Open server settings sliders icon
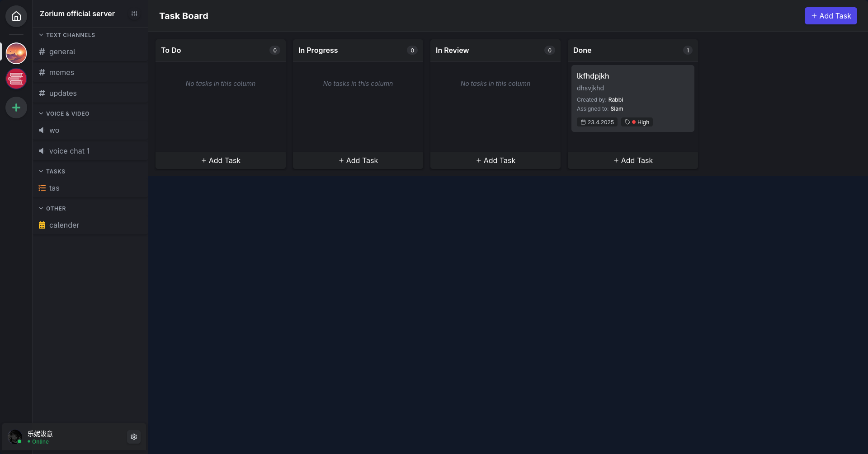The width and height of the screenshot is (868, 454). [x=134, y=14]
